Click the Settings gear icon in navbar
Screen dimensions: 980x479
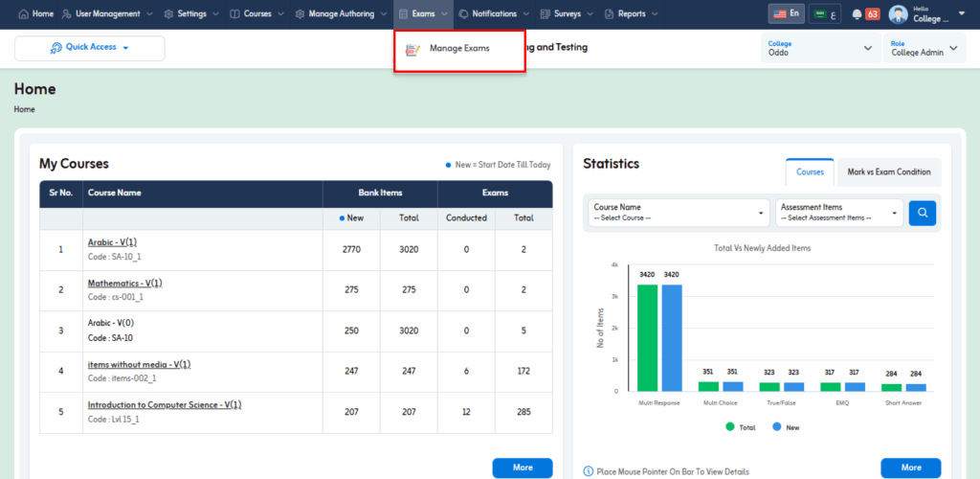[x=168, y=14]
